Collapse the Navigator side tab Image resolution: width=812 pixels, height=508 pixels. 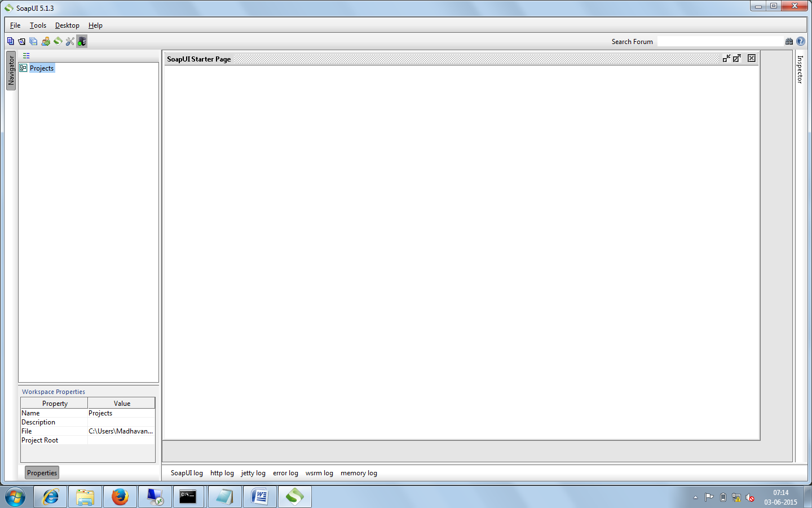(x=11, y=71)
